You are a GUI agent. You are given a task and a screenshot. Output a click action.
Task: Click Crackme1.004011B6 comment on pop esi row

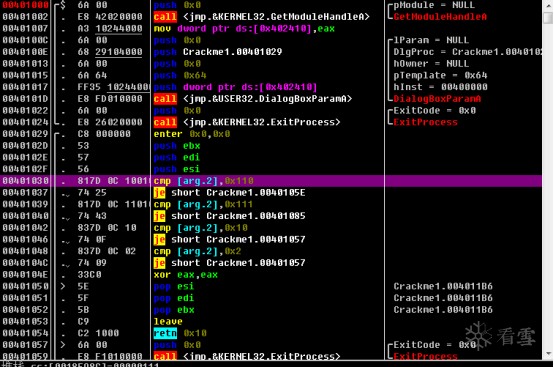[443, 286]
